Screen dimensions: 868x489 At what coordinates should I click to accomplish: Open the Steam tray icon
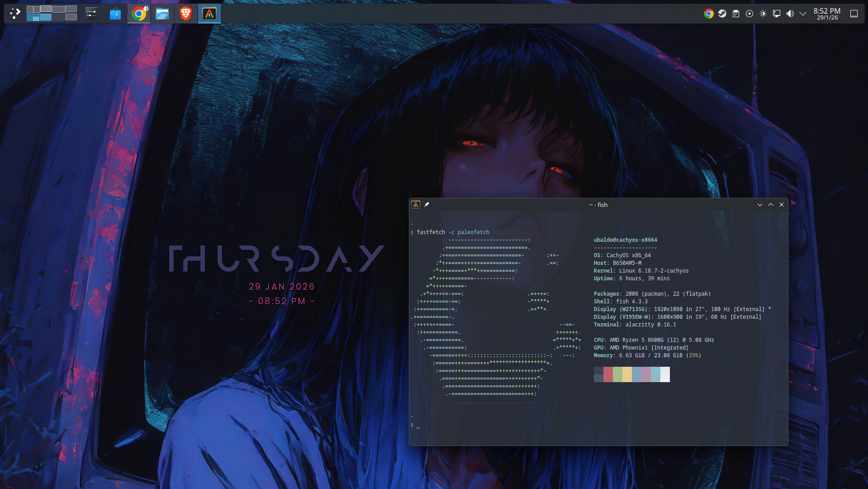click(722, 14)
